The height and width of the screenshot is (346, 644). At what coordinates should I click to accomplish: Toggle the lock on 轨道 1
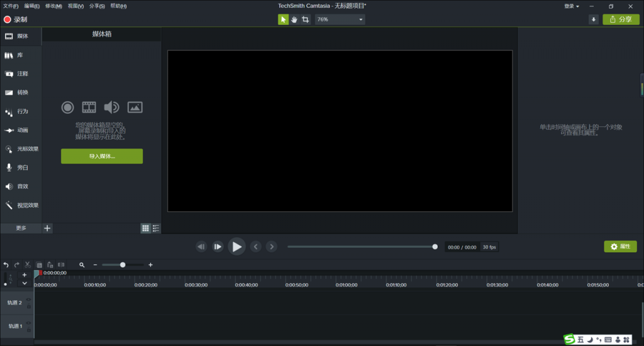28,329
